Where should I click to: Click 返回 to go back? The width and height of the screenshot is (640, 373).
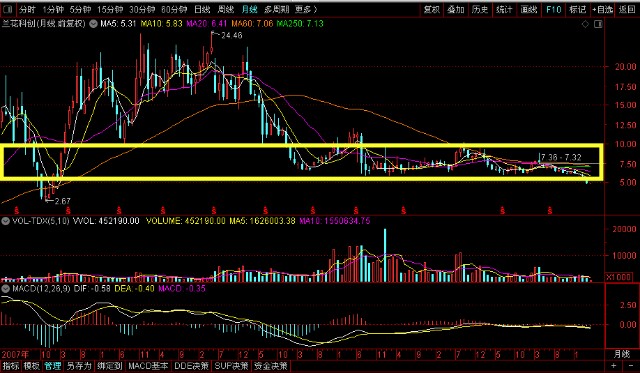(627, 9)
